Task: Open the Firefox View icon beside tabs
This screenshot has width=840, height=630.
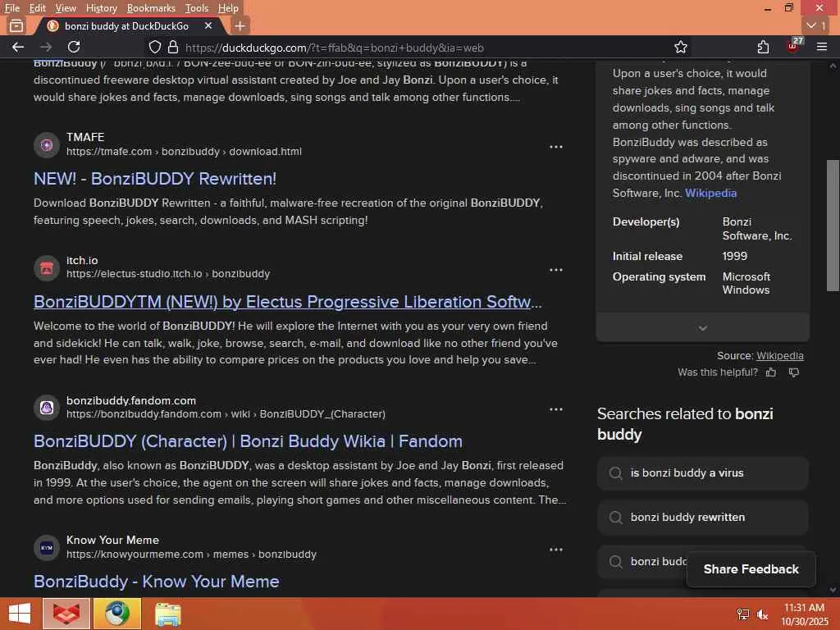Action: click(x=16, y=25)
